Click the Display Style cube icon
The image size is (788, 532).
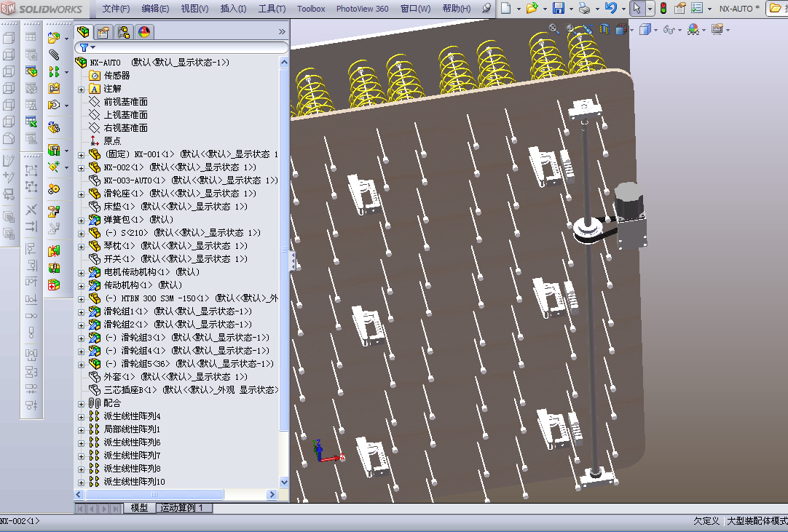[x=645, y=30]
